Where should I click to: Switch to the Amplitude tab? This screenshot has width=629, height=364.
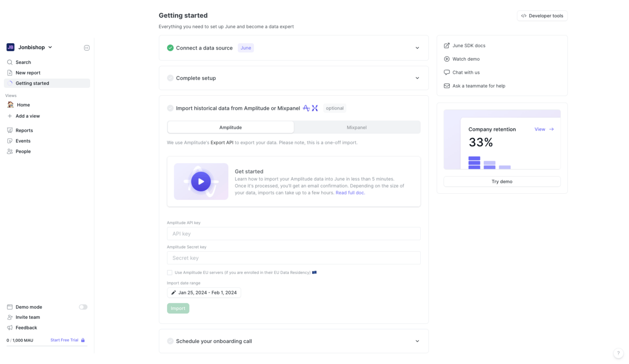[x=231, y=127]
